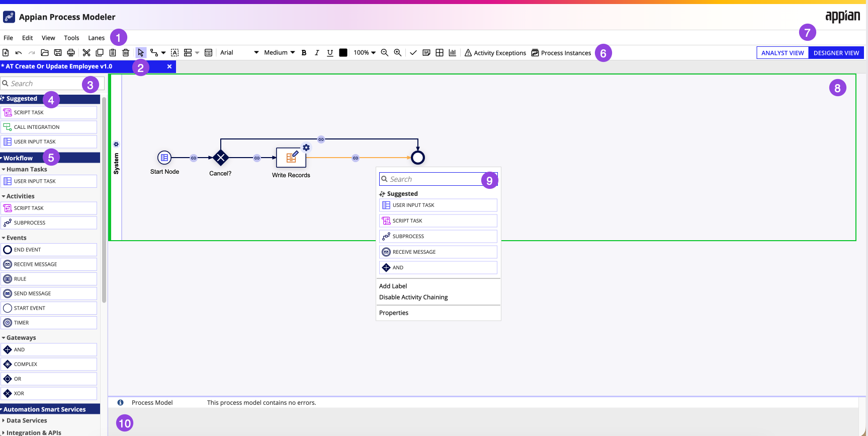868x436 pixels.
Task: Toggle Italic text formatting
Action: click(317, 52)
